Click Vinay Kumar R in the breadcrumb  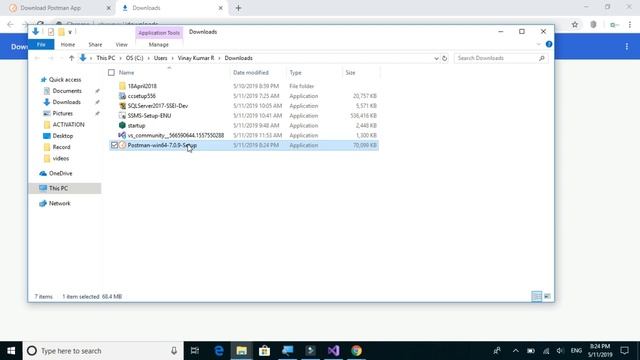(196, 58)
